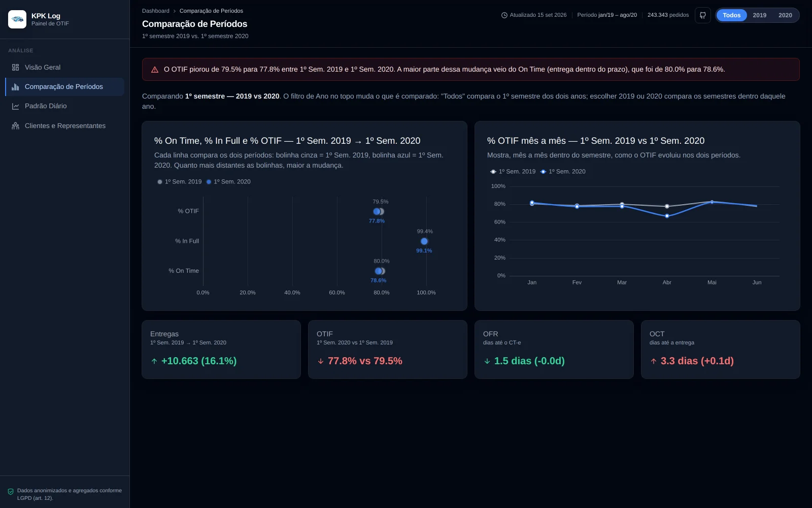The image size is (812, 508).
Task: Click the blue % OTIF dot at 77.8%
Action: [377, 212]
